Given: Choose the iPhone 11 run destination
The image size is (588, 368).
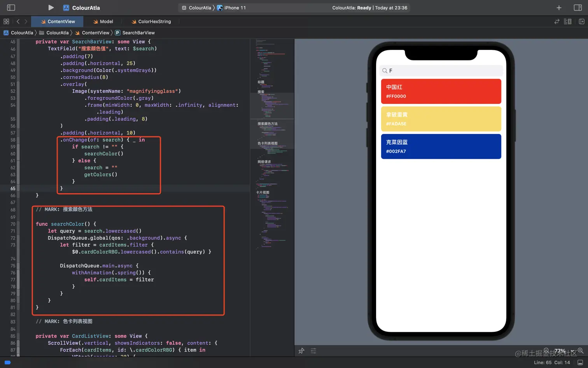Looking at the screenshot, I should (231, 8).
